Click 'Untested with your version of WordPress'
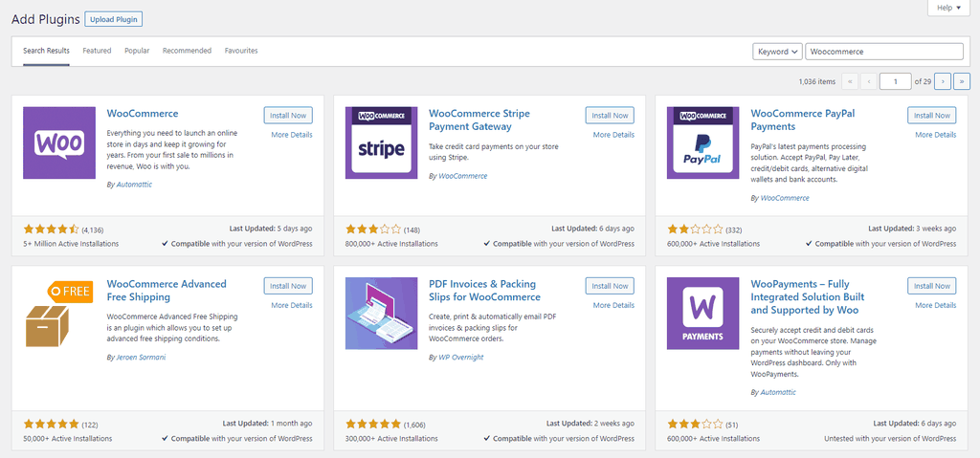The height and width of the screenshot is (458, 980). [x=890, y=439]
